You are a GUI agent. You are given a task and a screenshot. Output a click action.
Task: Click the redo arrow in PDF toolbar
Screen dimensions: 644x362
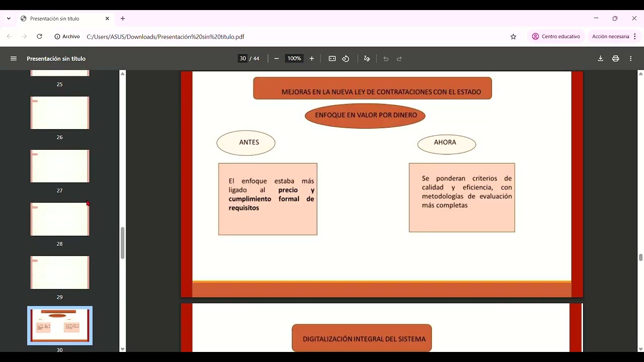pyautogui.click(x=399, y=59)
